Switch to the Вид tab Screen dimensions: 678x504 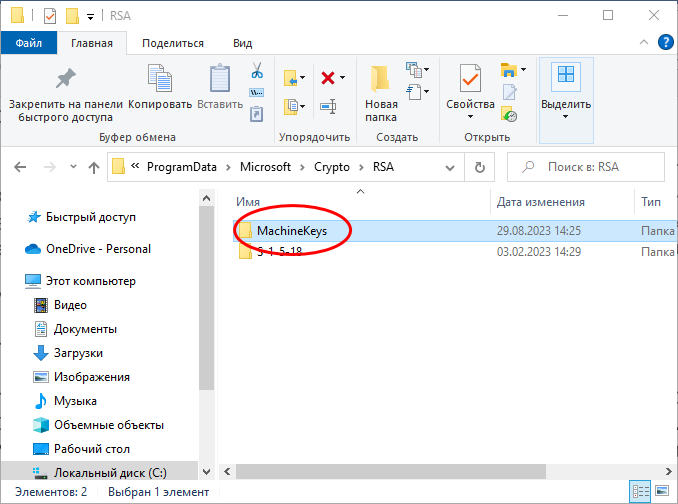pyautogui.click(x=243, y=43)
